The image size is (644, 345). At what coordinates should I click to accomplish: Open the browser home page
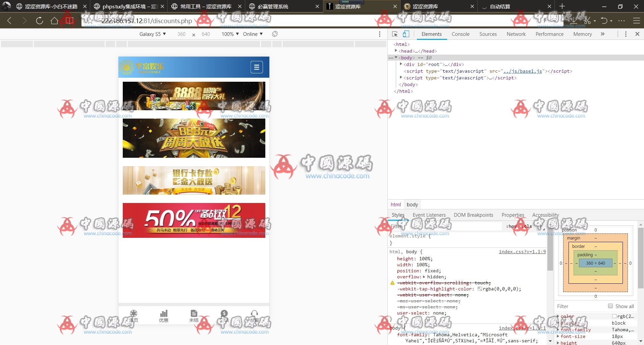click(x=54, y=21)
